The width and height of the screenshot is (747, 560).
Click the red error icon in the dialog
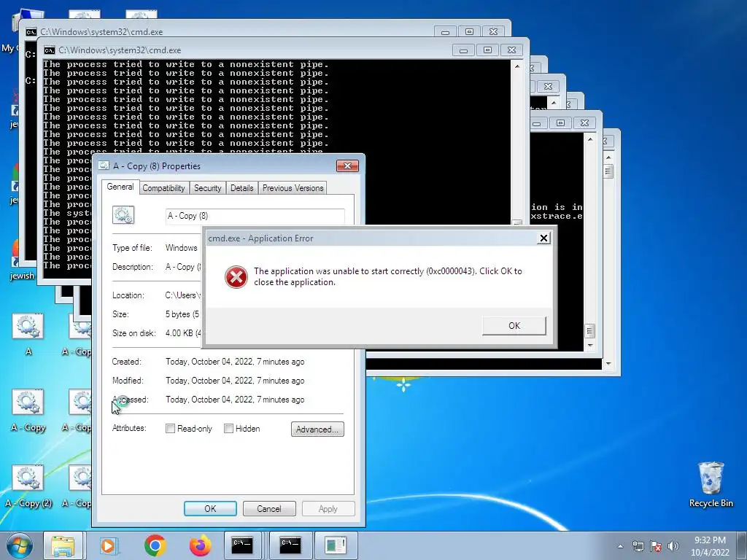click(236, 276)
